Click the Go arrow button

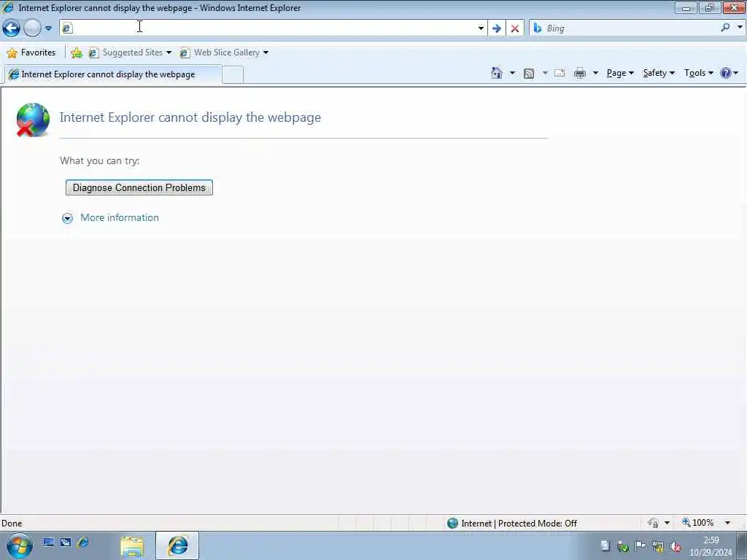click(496, 28)
